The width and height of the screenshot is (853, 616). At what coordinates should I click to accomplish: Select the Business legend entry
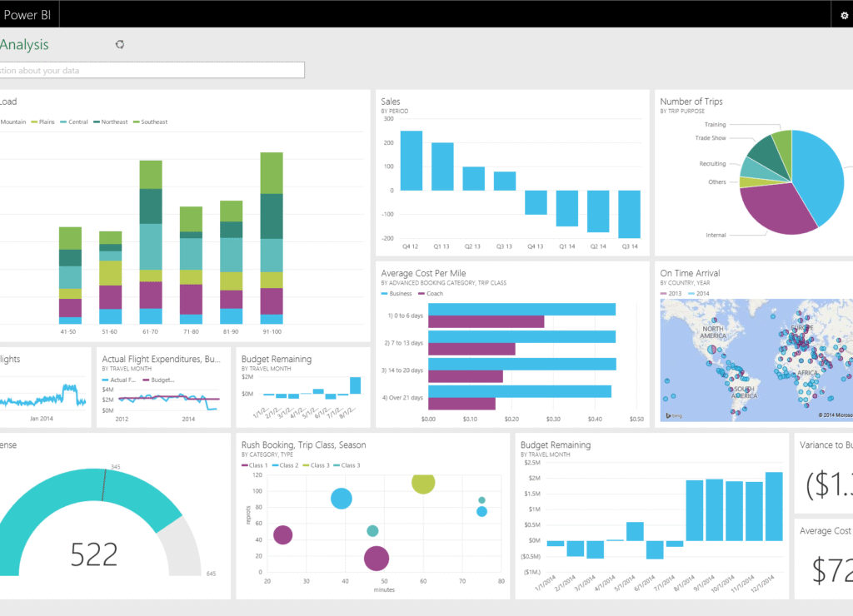(x=397, y=294)
